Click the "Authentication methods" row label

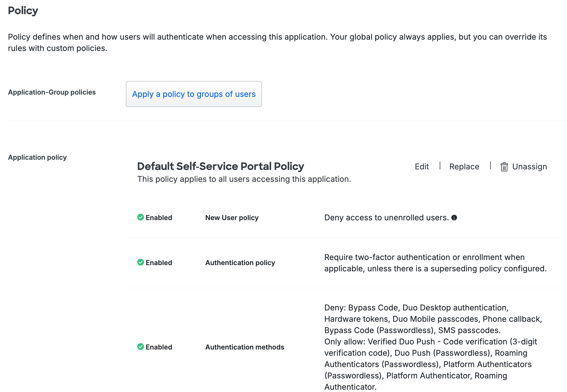point(245,347)
